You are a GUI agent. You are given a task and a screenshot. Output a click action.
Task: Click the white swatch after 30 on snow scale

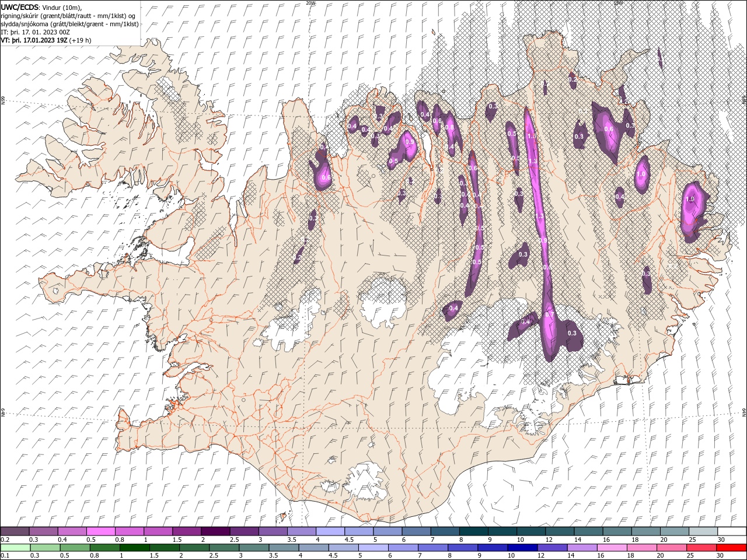point(732,531)
